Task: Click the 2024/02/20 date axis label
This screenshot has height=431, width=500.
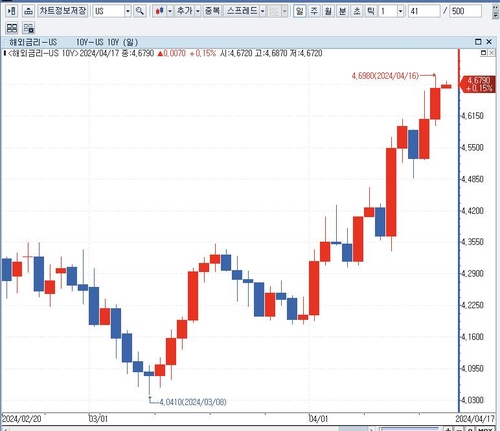Action: coord(22,419)
